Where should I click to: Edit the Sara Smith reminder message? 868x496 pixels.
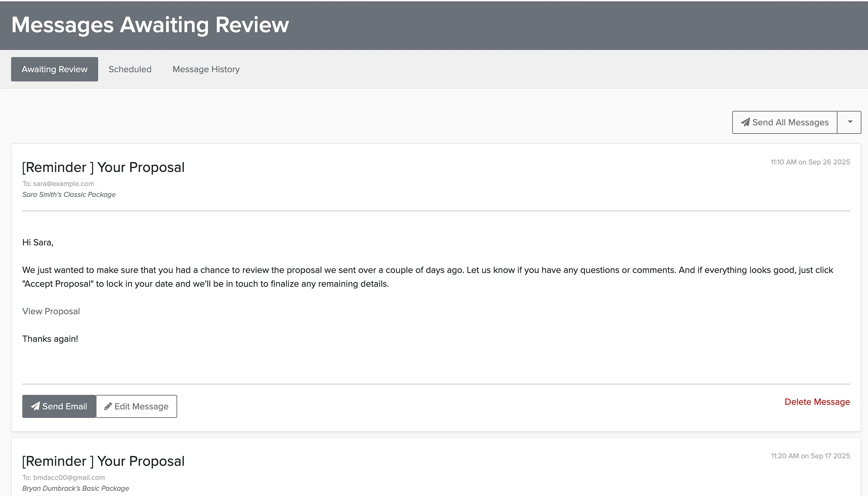click(x=136, y=406)
